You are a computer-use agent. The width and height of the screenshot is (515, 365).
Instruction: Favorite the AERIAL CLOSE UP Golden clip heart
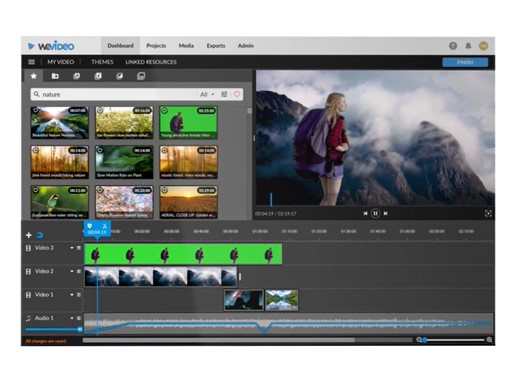(x=164, y=190)
